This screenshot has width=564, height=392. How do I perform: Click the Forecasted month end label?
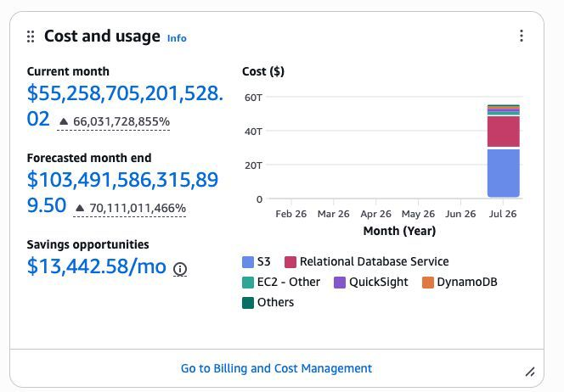[89, 158]
